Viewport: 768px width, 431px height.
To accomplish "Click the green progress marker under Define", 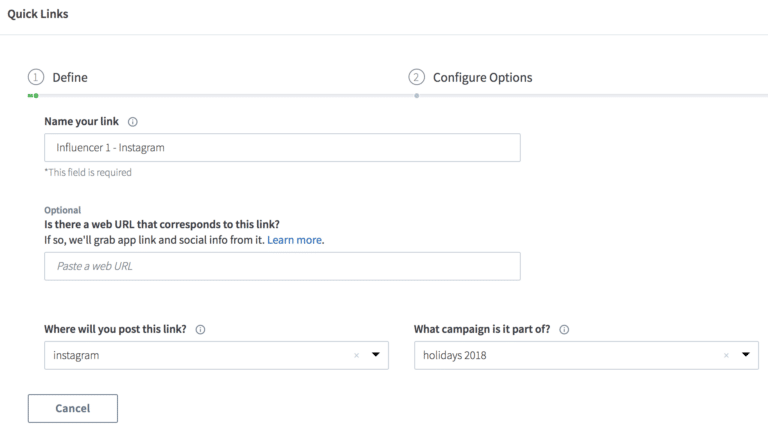I will (34, 95).
